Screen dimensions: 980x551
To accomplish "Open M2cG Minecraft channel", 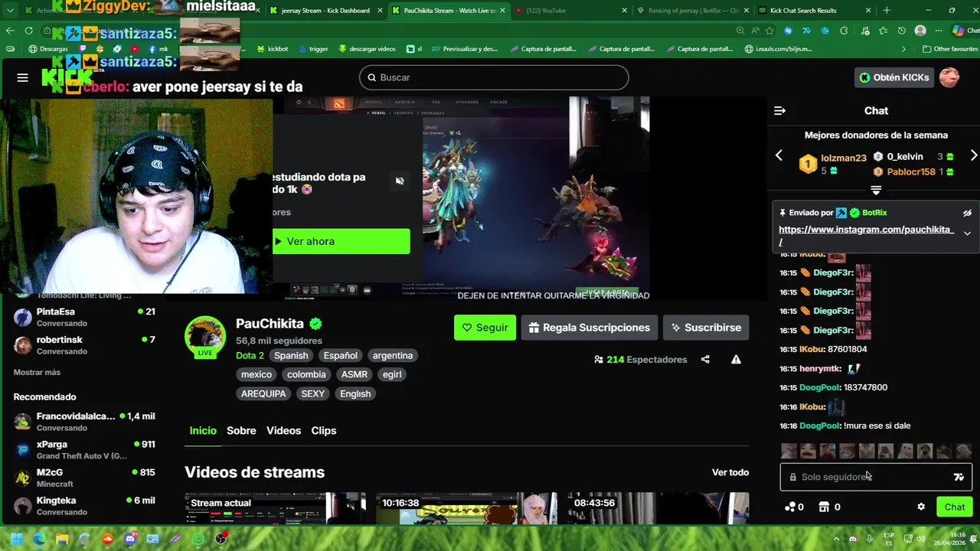I will click(84, 478).
